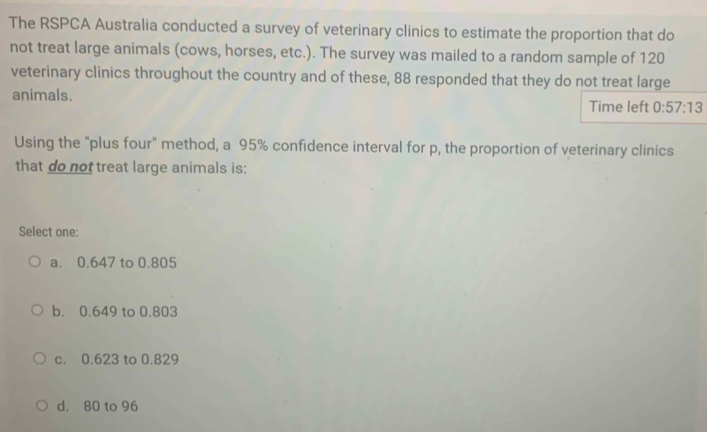Click the word "animals." before the timer
This screenshot has height=432, width=707.
(44, 98)
